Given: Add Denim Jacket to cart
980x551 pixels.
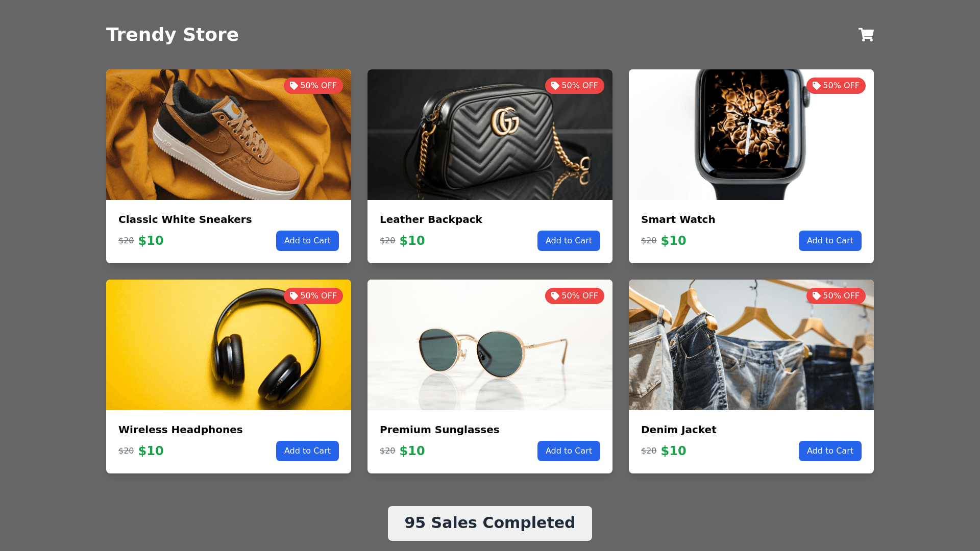Looking at the screenshot, I should point(830,451).
